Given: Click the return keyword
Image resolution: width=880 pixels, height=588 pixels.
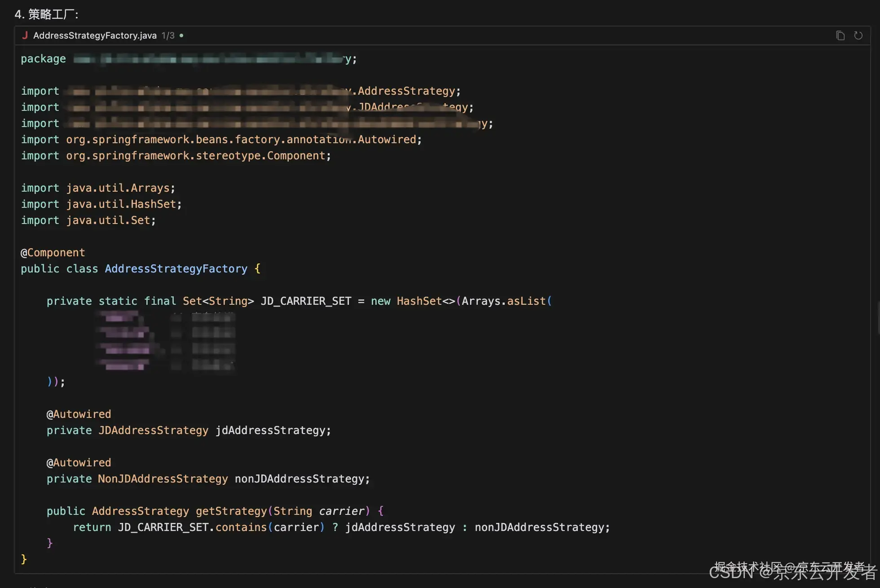Looking at the screenshot, I should [x=92, y=527].
